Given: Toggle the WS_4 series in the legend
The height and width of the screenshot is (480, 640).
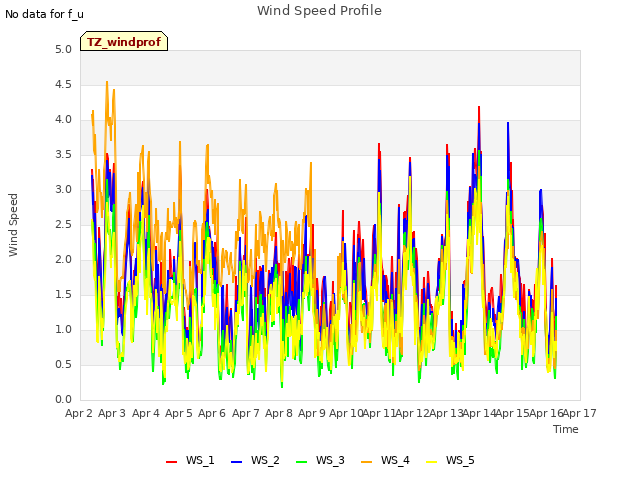Looking at the screenshot, I should pos(385,460).
